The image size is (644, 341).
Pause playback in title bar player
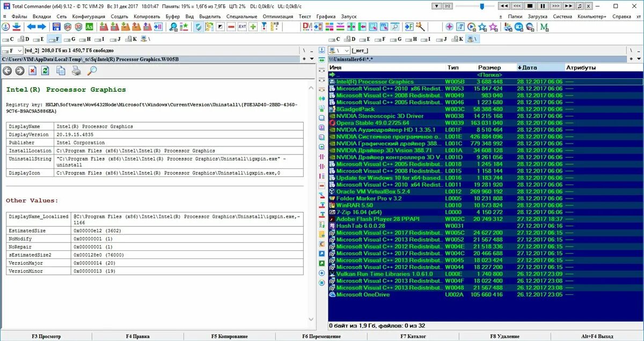pyautogui.click(x=543, y=6)
